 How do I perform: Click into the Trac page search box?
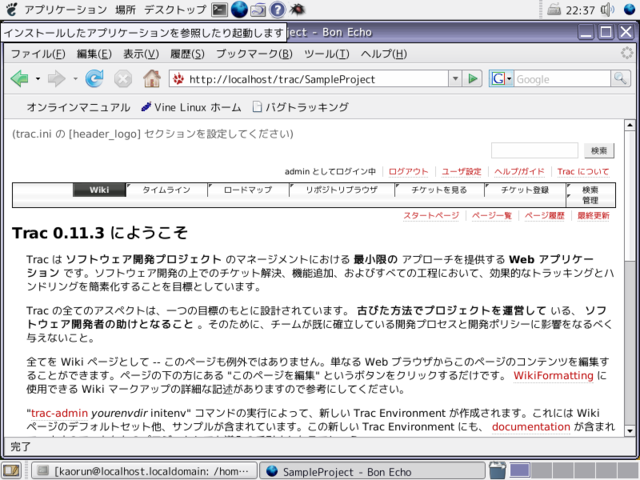point(535,150)
